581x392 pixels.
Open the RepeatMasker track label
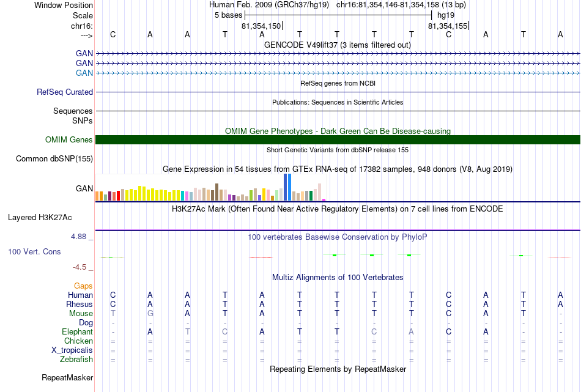[x=67, y=377]
